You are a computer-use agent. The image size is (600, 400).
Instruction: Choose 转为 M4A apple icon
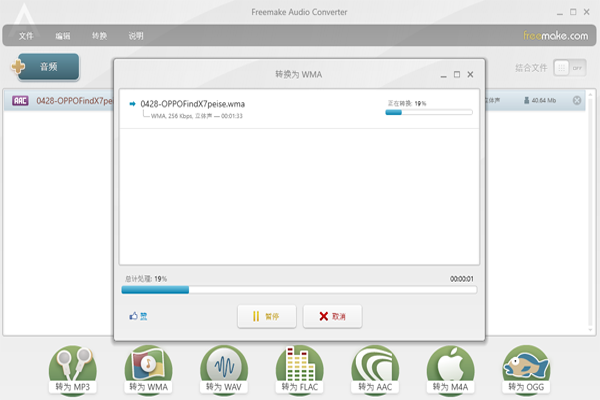tap(450, 370)
